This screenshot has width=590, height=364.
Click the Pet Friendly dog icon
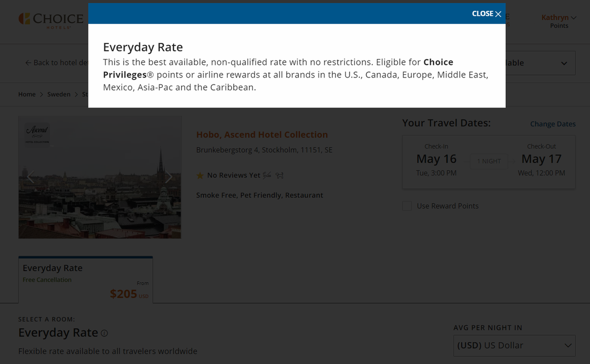(x=279, y=175)
